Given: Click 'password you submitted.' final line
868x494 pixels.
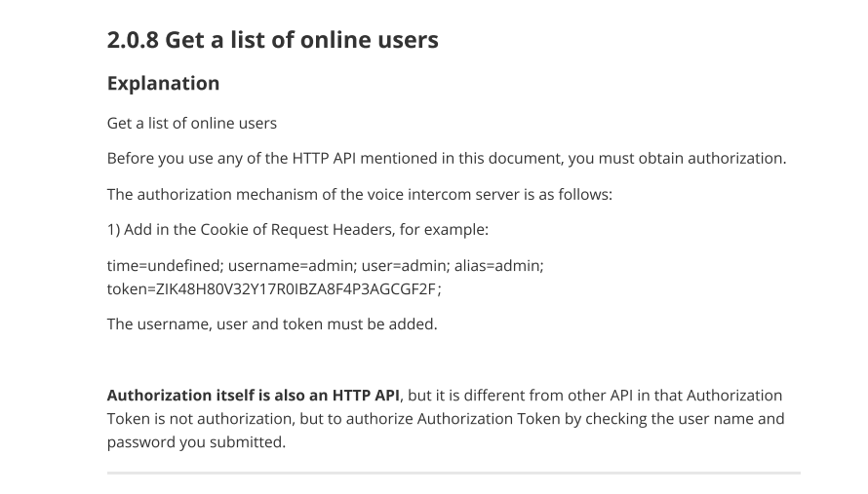Looking at the screenshot, I should click(x=196, y=442).
